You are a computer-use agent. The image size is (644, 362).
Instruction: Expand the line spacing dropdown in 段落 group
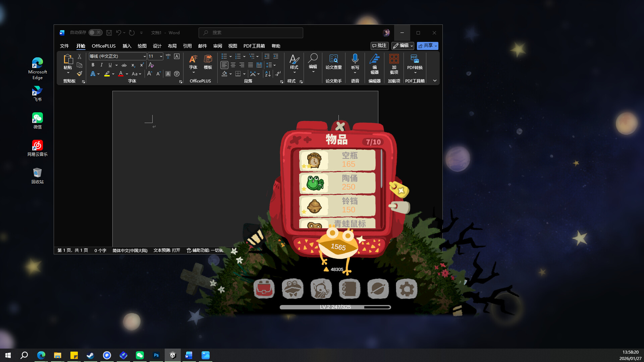click(275, 65)
